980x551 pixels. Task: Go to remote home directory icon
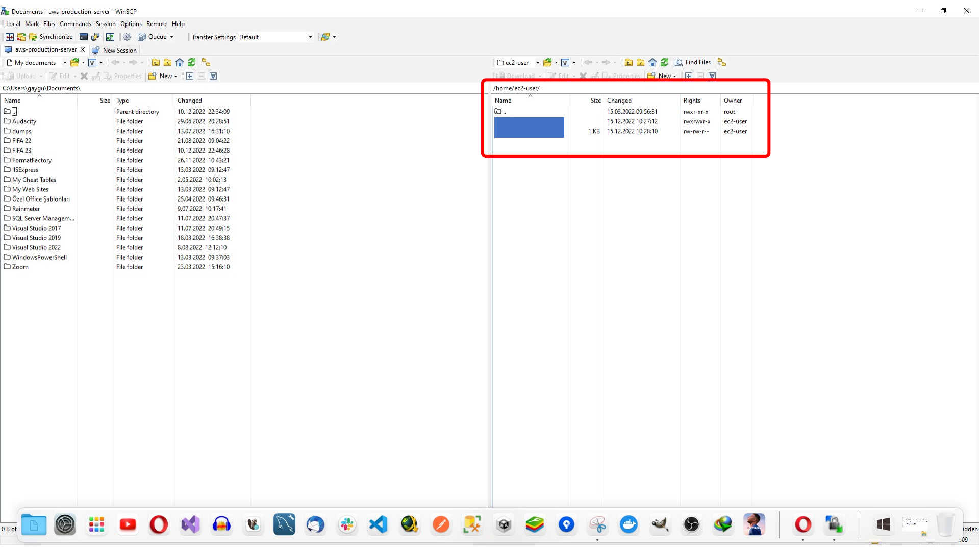click(652, 62)
